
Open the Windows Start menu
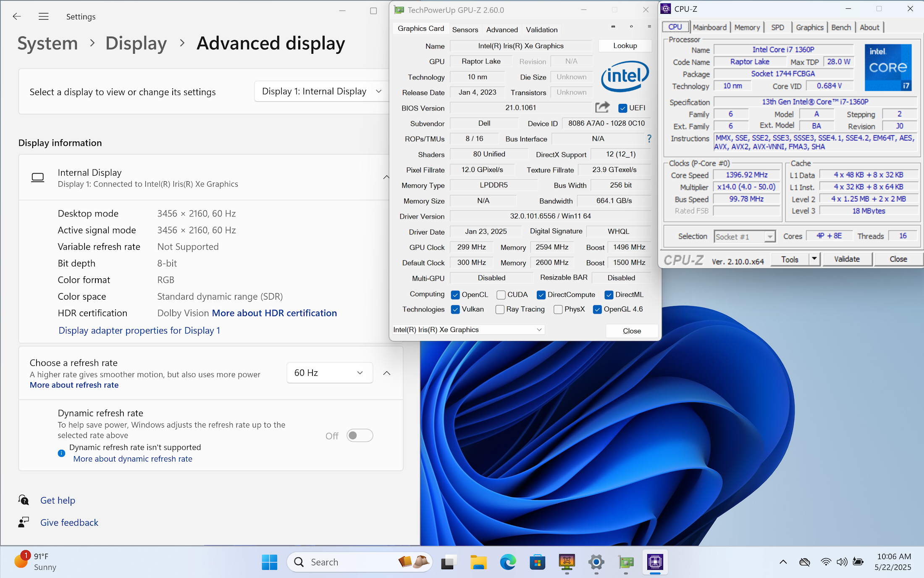[269, 562]
